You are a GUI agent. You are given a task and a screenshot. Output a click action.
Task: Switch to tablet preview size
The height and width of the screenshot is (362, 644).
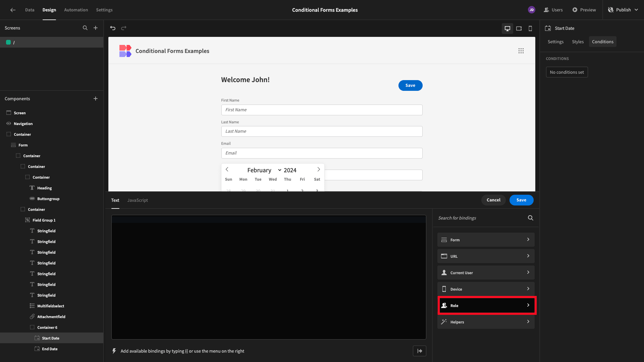[x=519, y=28]
